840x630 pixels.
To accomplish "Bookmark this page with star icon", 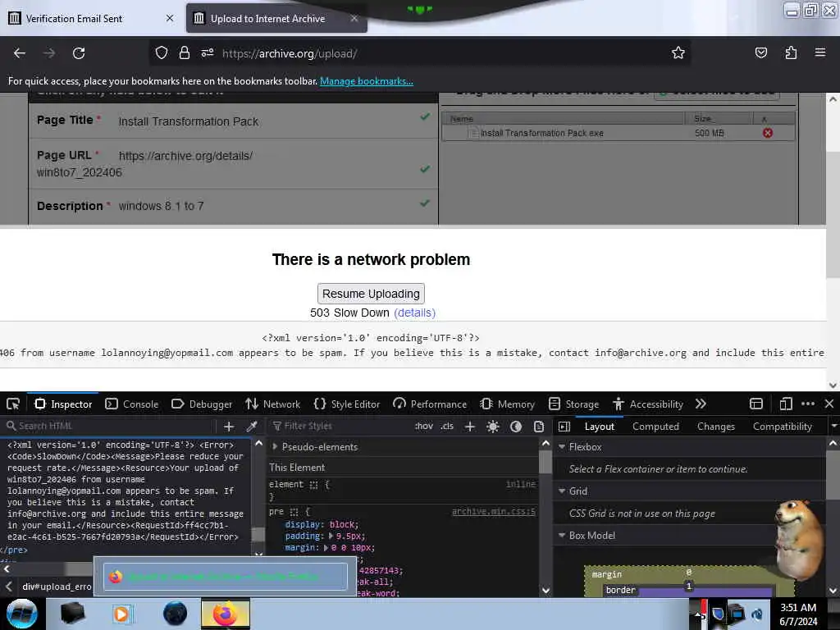I will [678, 52].
